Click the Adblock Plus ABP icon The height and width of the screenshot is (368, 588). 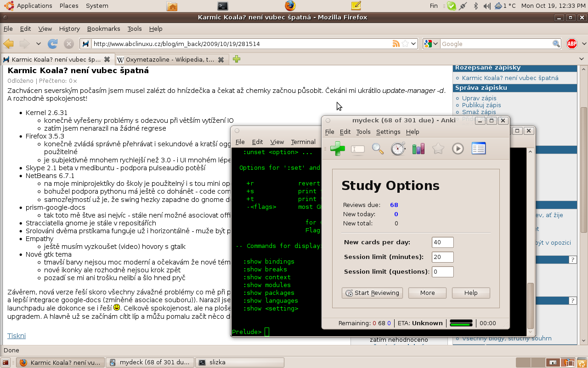(571, 44)
